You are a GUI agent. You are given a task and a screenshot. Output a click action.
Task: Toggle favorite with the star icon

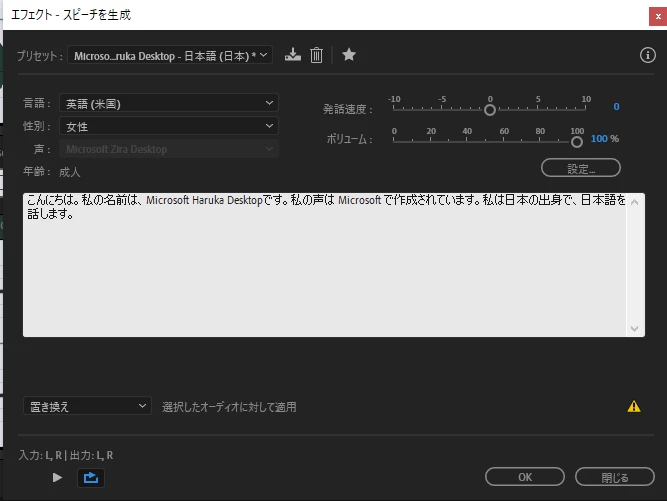pyautogui.click(x=349, y=54)
